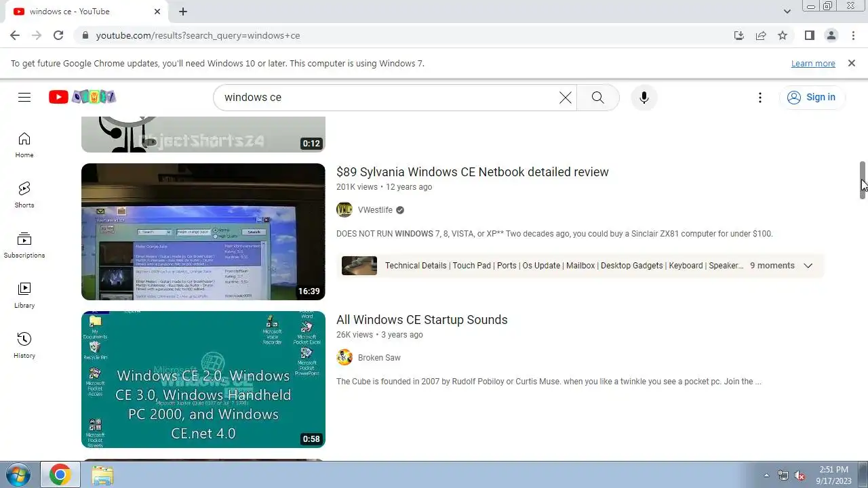
Task: Click the install app icon in the address bar
Action: click(739, 35)
